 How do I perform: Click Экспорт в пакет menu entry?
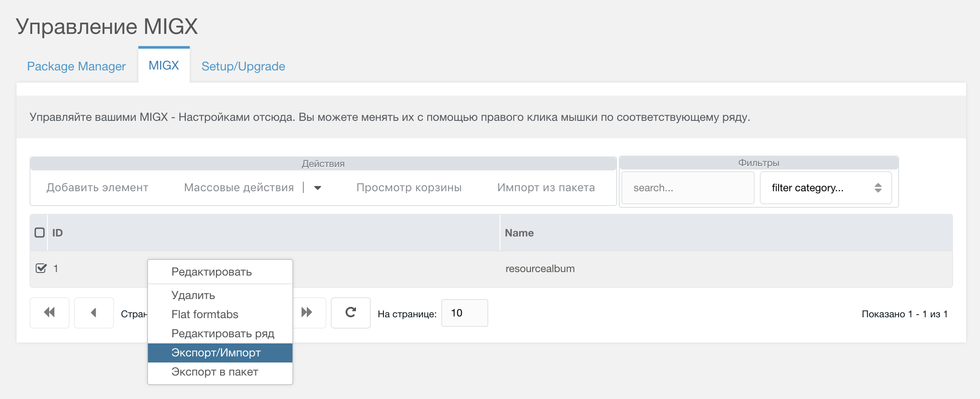[x=220, y=372]
